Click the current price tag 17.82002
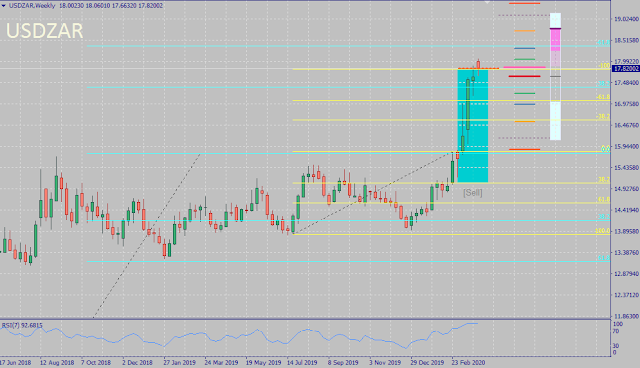The height and width of the screenshot is (368, 640). (627, 69)
